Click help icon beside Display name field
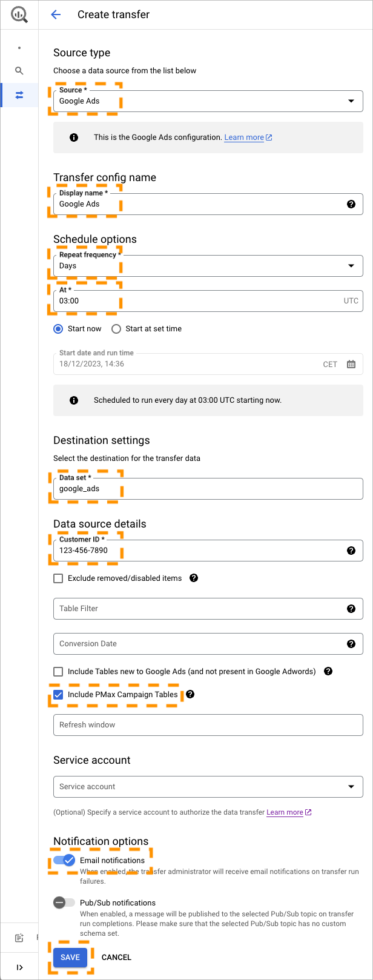 351,204
